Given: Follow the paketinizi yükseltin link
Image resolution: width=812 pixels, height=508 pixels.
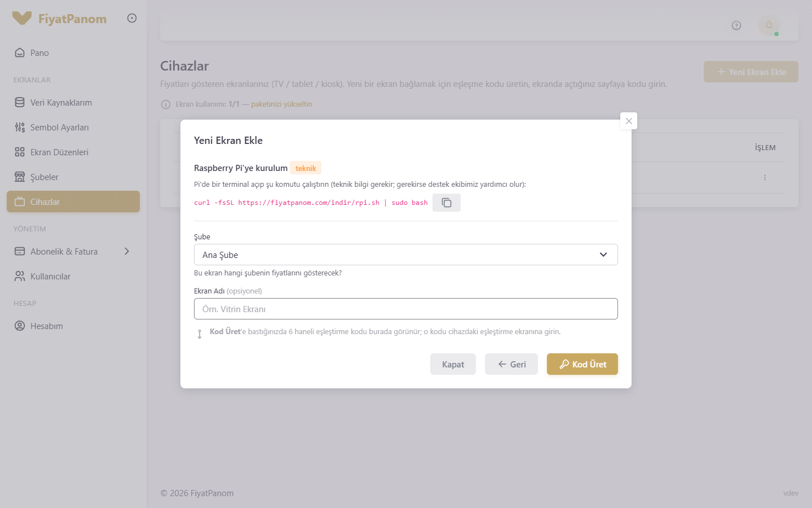Looking at the screenshot, I should click(281, 104).
